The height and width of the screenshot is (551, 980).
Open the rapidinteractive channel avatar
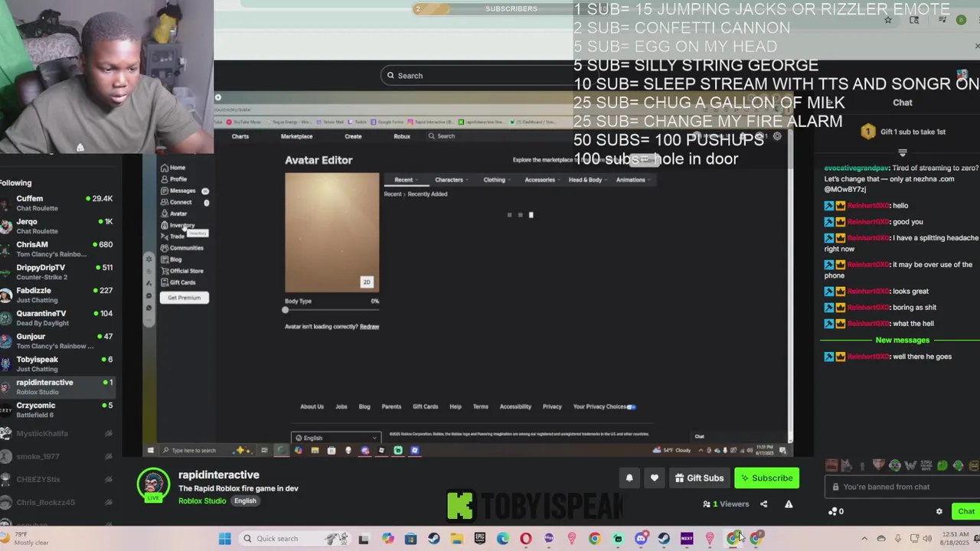[x=153, y=484]
